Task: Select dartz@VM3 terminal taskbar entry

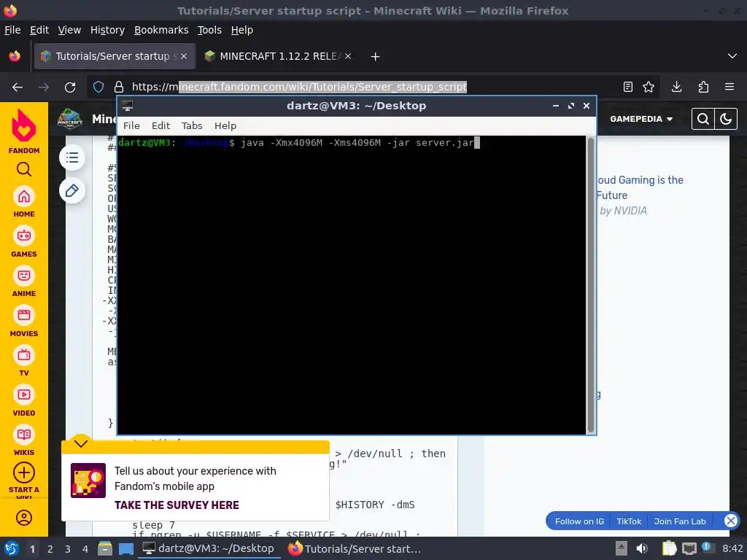Action: point(209,548)
